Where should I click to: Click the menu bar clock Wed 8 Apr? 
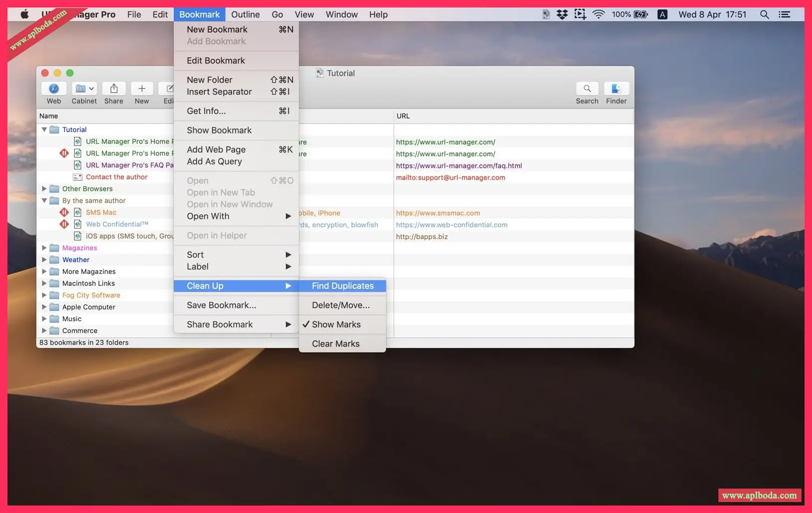coord(712,14)
